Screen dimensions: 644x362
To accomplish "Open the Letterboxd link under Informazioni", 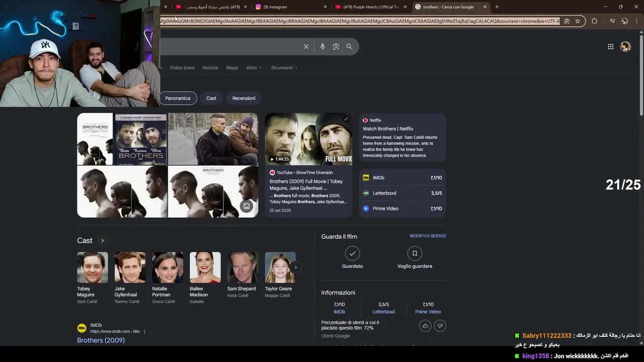I will pyautogui.click(x=383, y=312).
